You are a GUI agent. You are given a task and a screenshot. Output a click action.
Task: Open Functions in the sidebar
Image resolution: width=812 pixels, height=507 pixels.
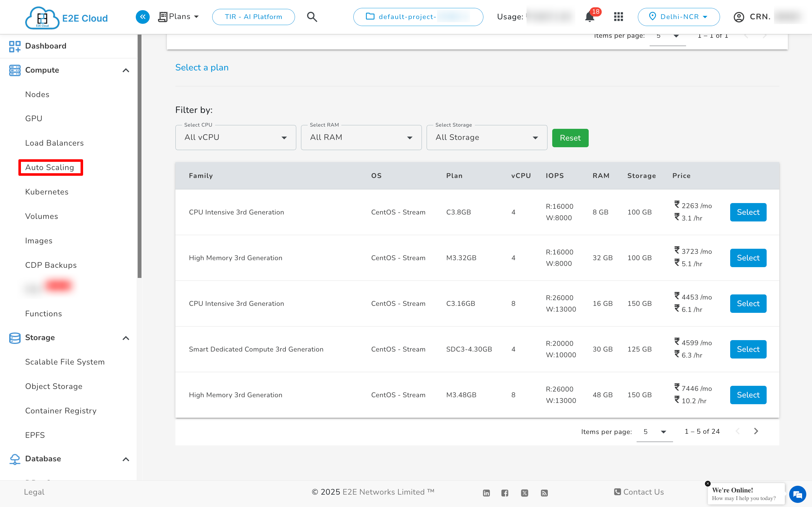click(x=43, y=313)
